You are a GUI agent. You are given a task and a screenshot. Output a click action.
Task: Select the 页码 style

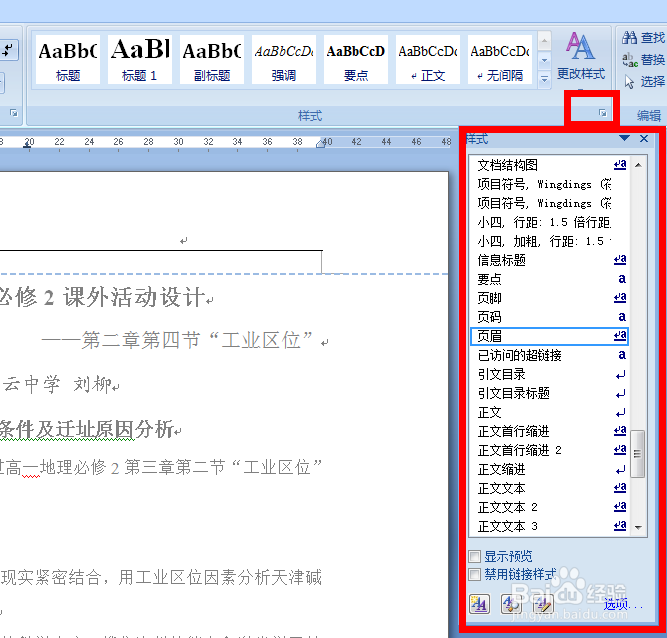(x=549, y=317)
